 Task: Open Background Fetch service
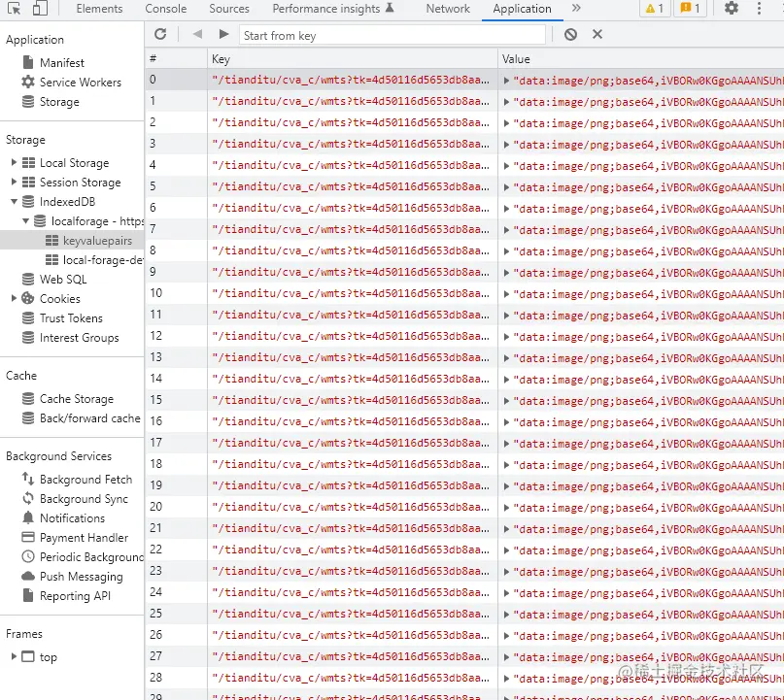point(85,480)
